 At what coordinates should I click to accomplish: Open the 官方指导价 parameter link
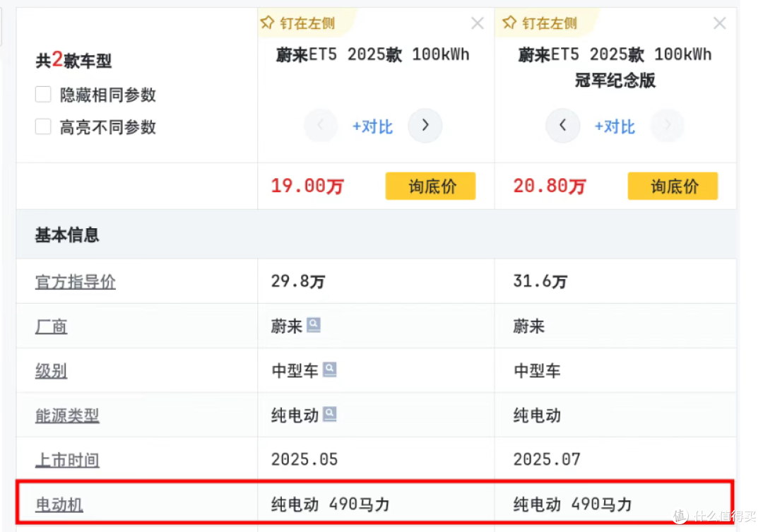point(76,281)
